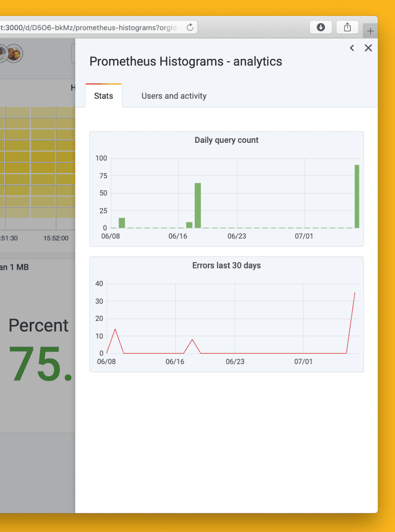Close the Prometheus Histograms analytics drawer
395x532 pixels.
pos(368,48)
